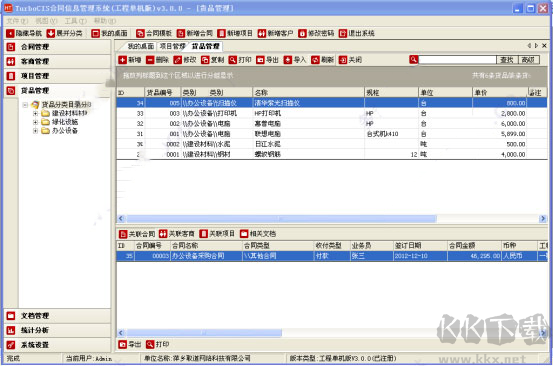Click the red search magnifier icon
The height and width of the screenshot is (366, 553).
pos(413,60)
